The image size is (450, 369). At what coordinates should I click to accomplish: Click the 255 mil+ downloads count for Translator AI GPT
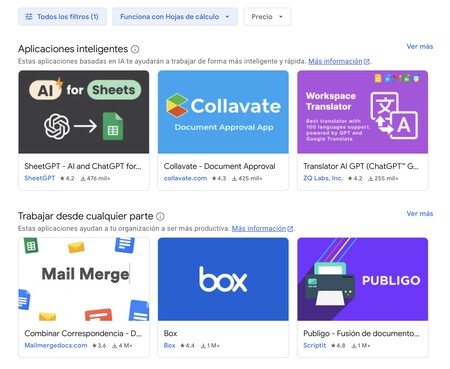(x=383, y=178)
